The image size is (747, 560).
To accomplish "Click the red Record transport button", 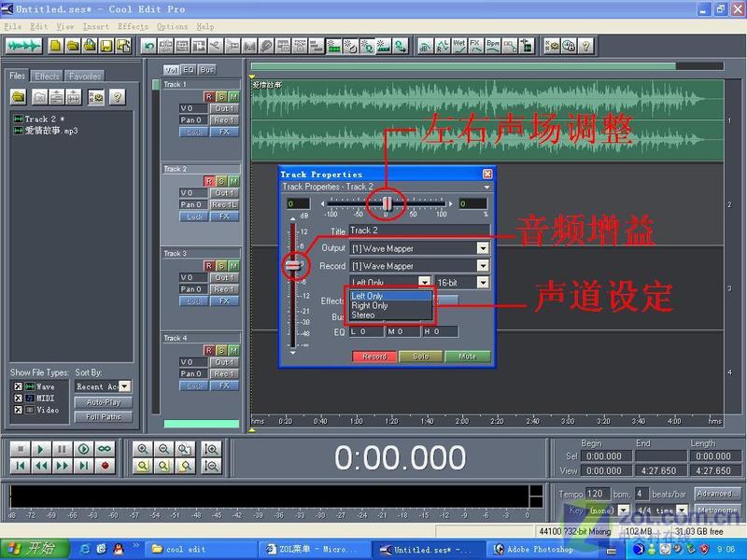I will point(105,466).
